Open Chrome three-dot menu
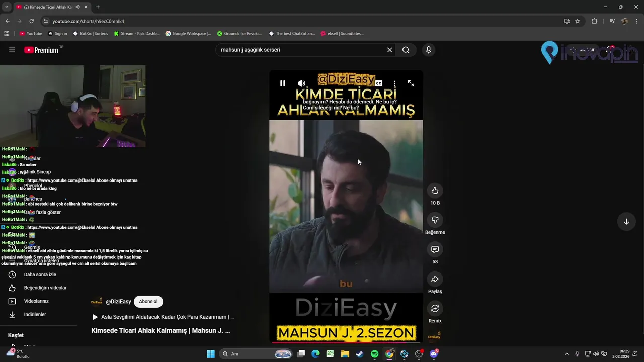The image size is (644, 362). pyautogui.click(x=637, y=21)
